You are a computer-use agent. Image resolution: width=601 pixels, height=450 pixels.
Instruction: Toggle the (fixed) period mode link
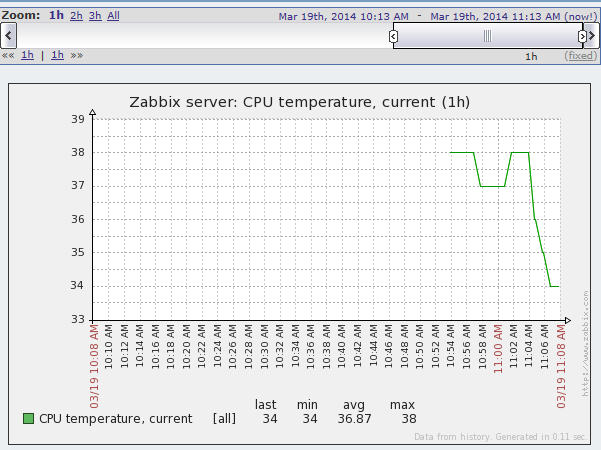[581, 56]
